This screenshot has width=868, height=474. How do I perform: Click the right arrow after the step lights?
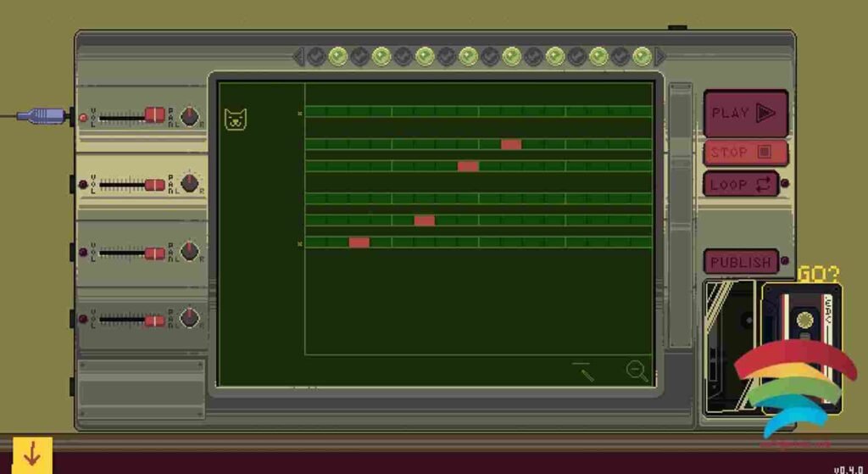[x=659, y=57]
